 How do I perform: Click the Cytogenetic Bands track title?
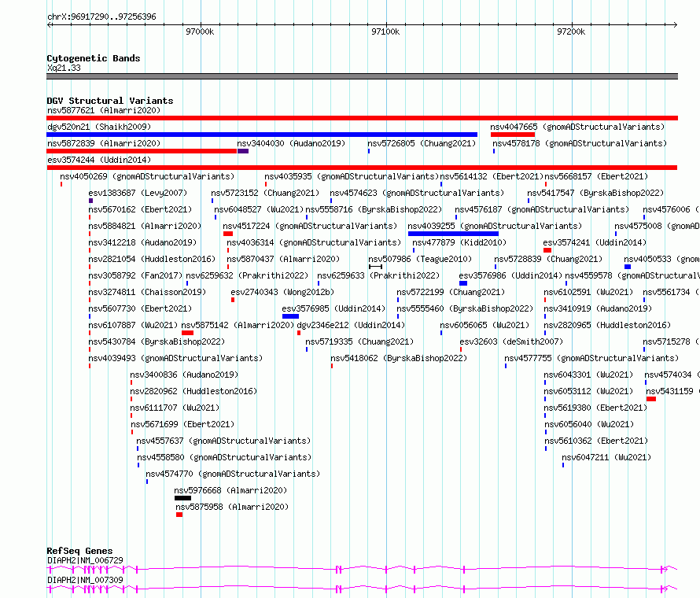(x=94, y=58)
